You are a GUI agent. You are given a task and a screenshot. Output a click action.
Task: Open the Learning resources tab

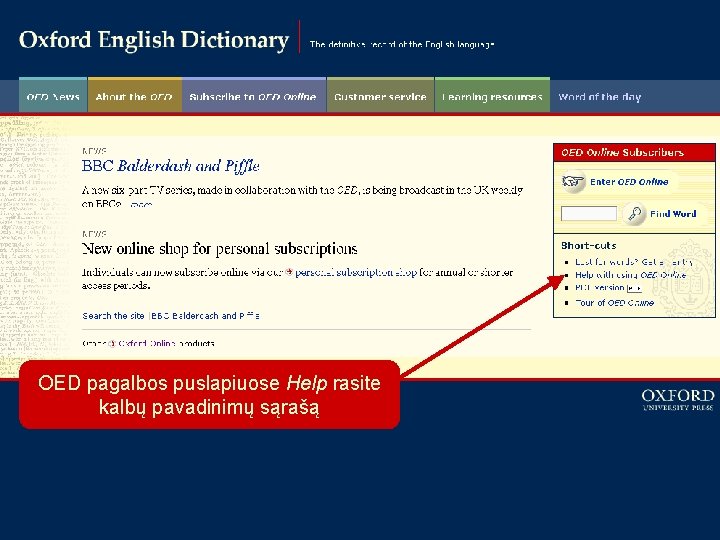coord(492,96)
